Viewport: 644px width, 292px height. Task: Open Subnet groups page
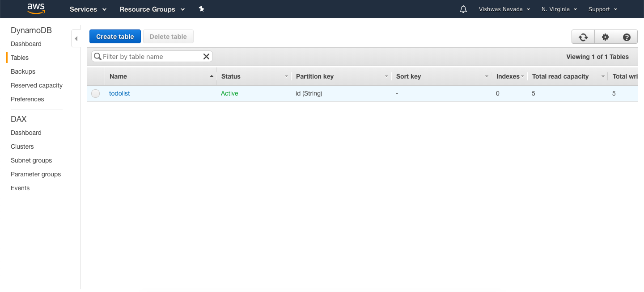(31, 160)
